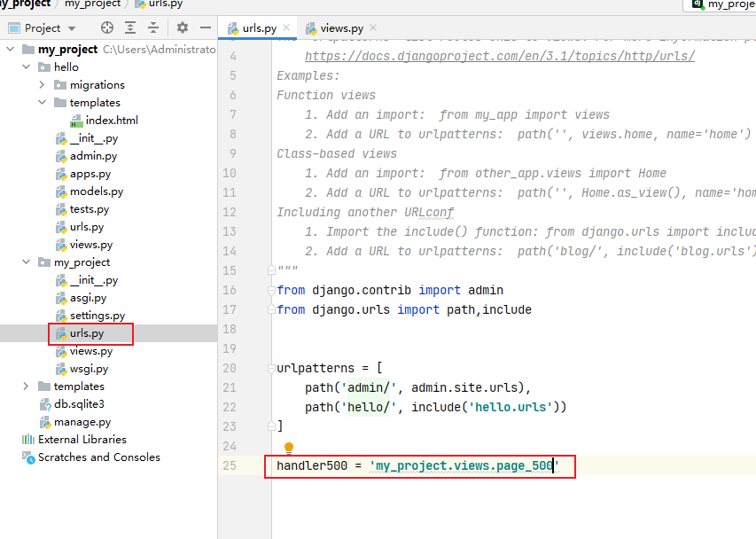Collapse the my_project root folder
The width and height of the screenshot is (756, 539).
pyautogui.click(x=11, y=49)
